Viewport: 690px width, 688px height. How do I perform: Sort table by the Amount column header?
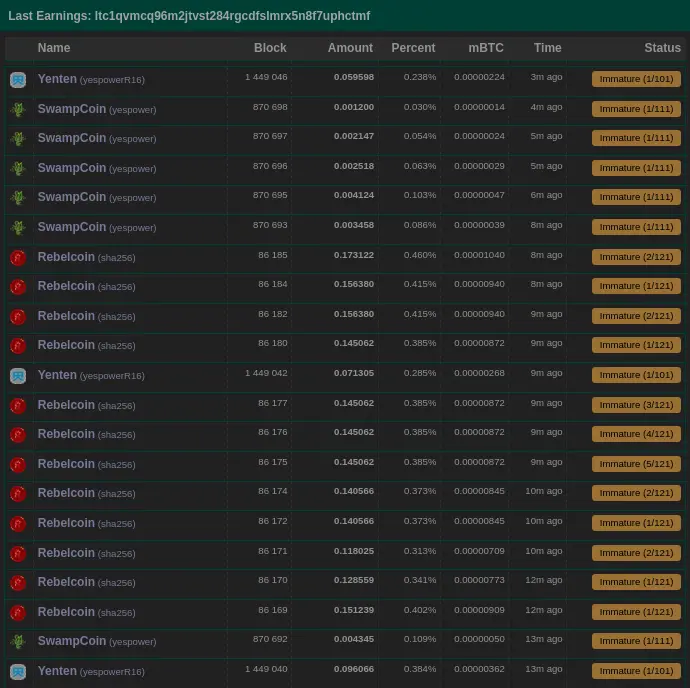click(x=350, y=48)
